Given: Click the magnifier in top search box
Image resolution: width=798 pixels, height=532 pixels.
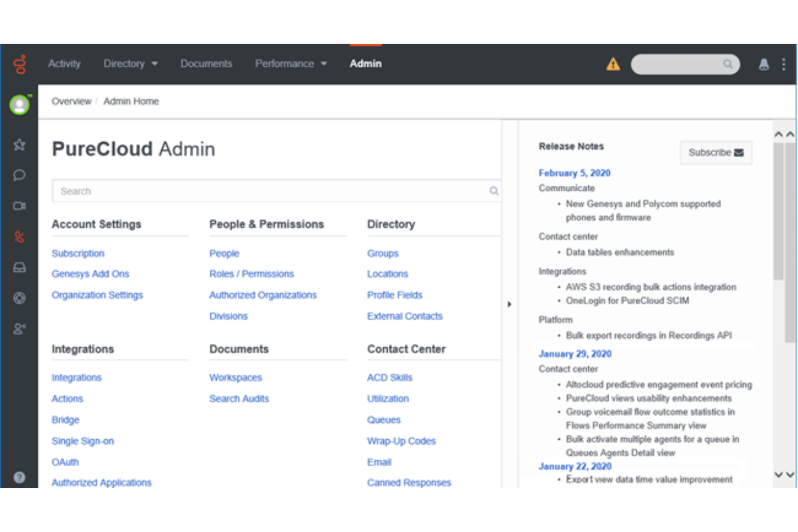Looking at the screenshot, I should click(x=728, y=64).
